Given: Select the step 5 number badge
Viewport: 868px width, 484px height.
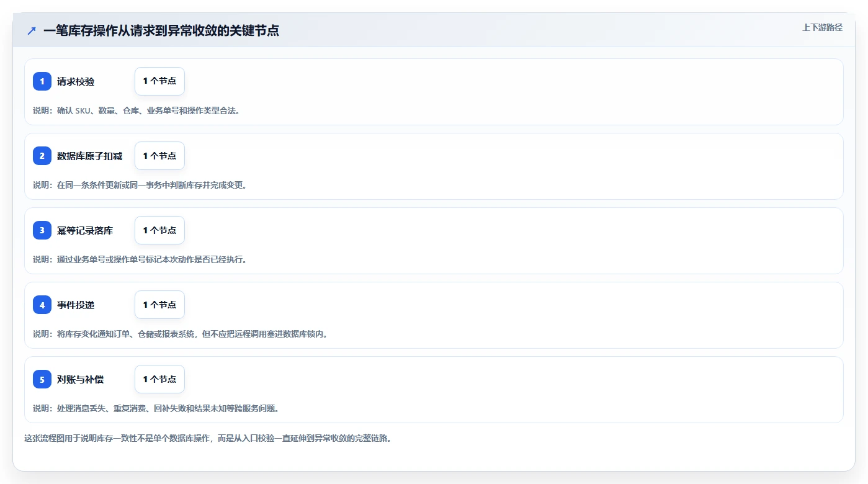Looking at the screenshot, I should pos(42,379).
